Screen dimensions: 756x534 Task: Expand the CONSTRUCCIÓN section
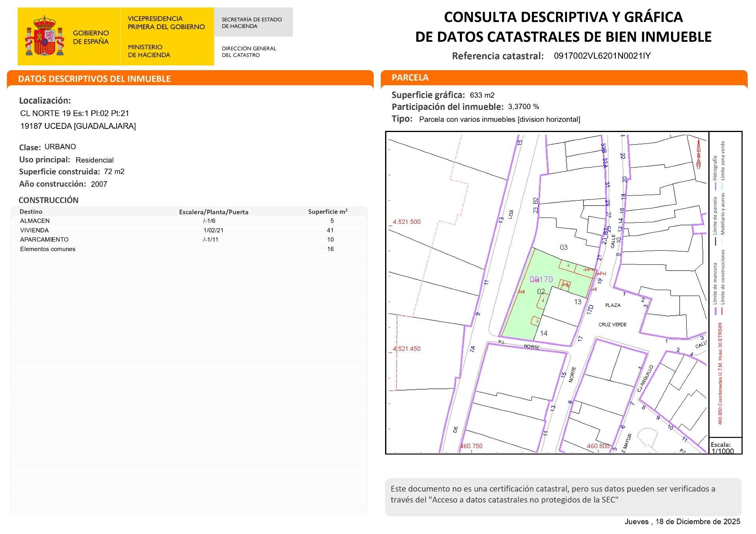(49, 200)
